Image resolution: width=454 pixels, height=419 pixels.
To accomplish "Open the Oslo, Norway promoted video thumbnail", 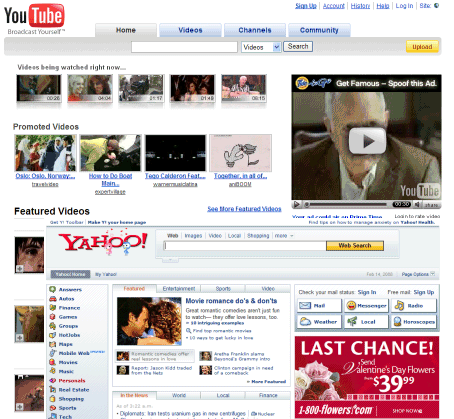I will [x=45, y=153].
